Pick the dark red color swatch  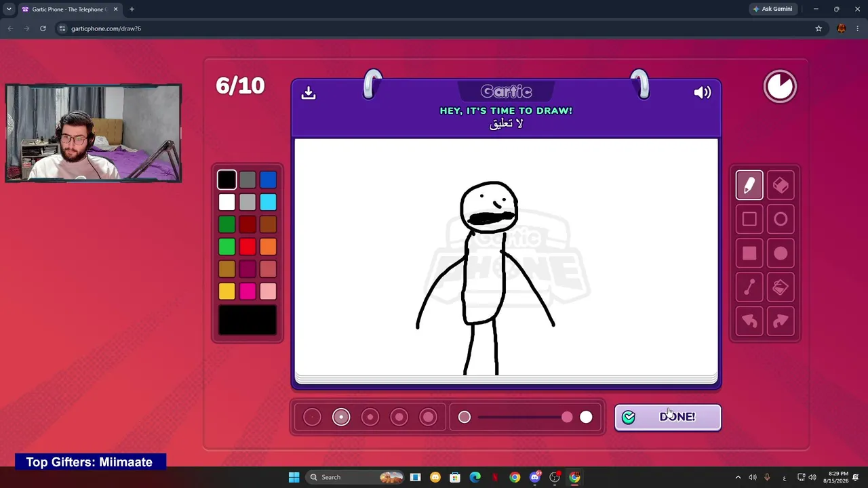click(248, 224)
